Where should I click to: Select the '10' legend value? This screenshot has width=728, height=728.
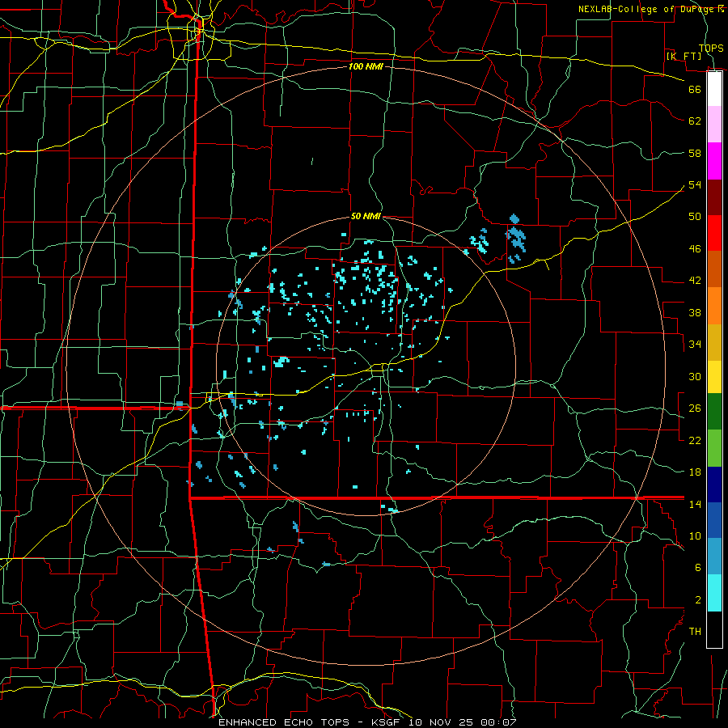(x=695, y=535)
